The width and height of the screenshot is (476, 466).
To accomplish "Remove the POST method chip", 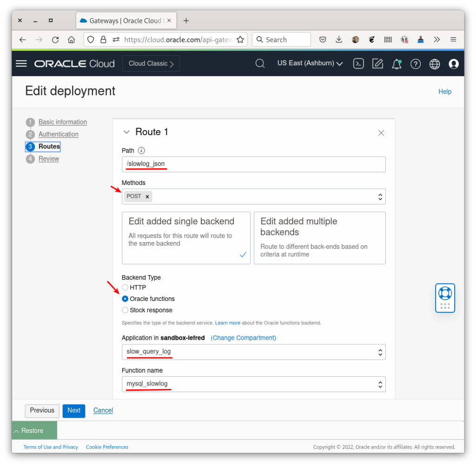I will click(x=148, y=196).
